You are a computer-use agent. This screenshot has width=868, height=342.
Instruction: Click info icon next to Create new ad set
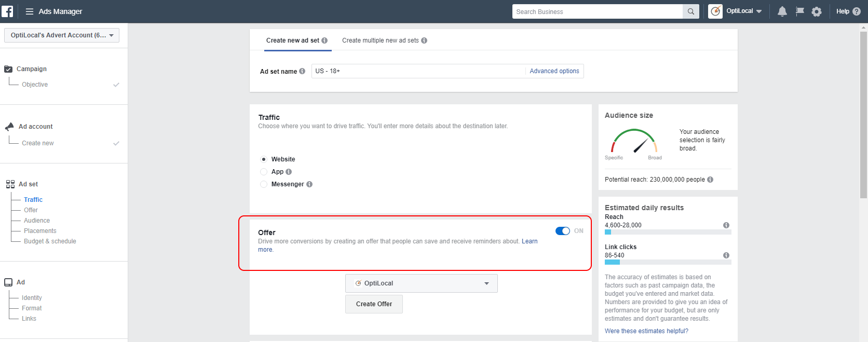point(324,40)
